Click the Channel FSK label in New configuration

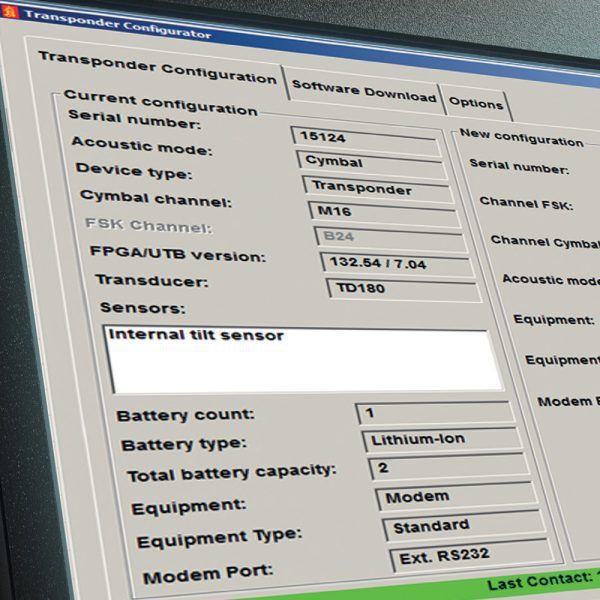(525, 202)
